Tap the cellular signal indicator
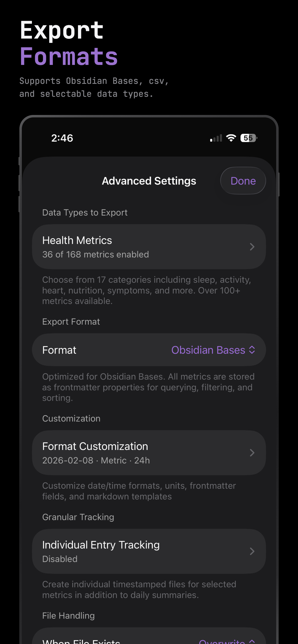Viewport: 298px width, 644px height. (216, 138)
